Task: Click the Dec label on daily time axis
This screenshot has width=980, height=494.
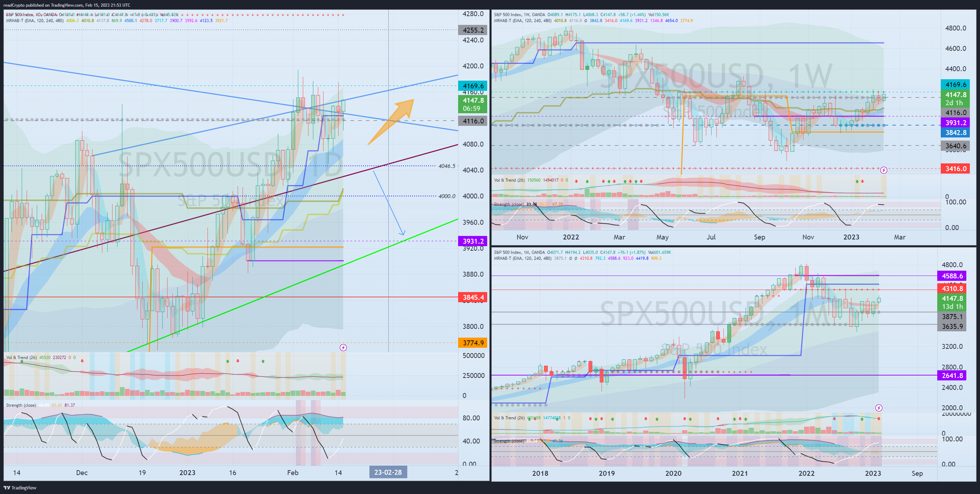Action: pos(82,473)
